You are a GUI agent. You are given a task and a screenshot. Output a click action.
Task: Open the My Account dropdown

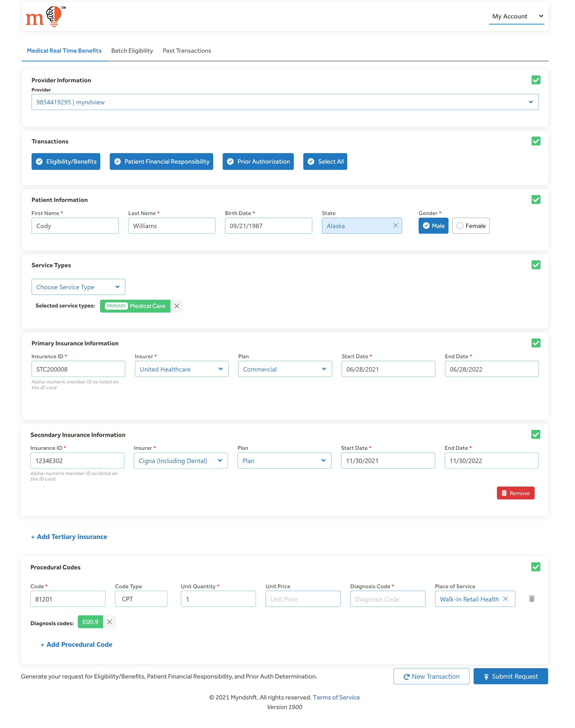pos(516,17)
